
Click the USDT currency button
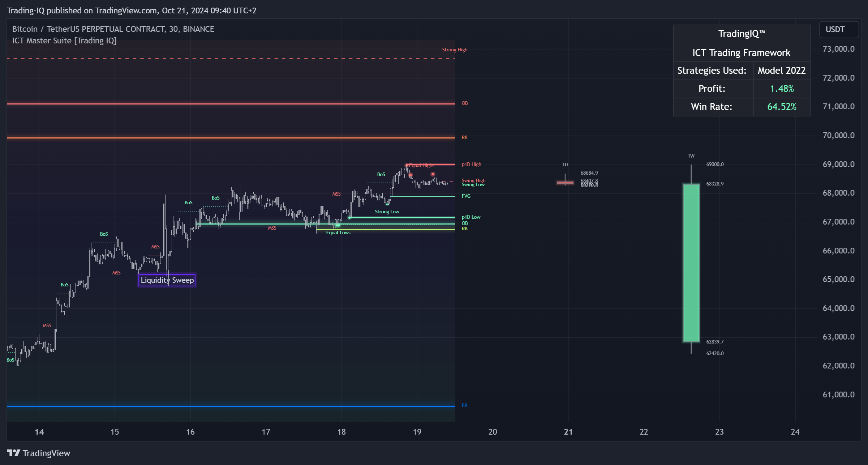click(839, 30)
